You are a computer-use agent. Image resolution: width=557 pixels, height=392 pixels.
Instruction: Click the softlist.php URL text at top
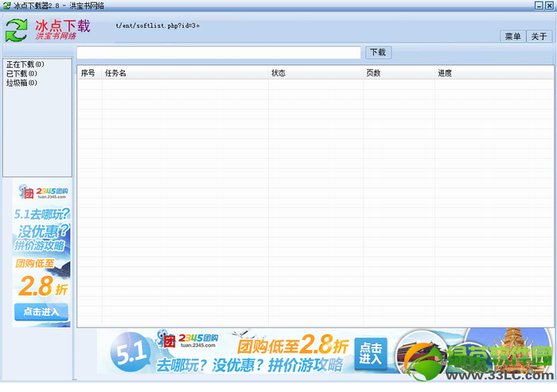pyautogui.click(x=158, y=25)
